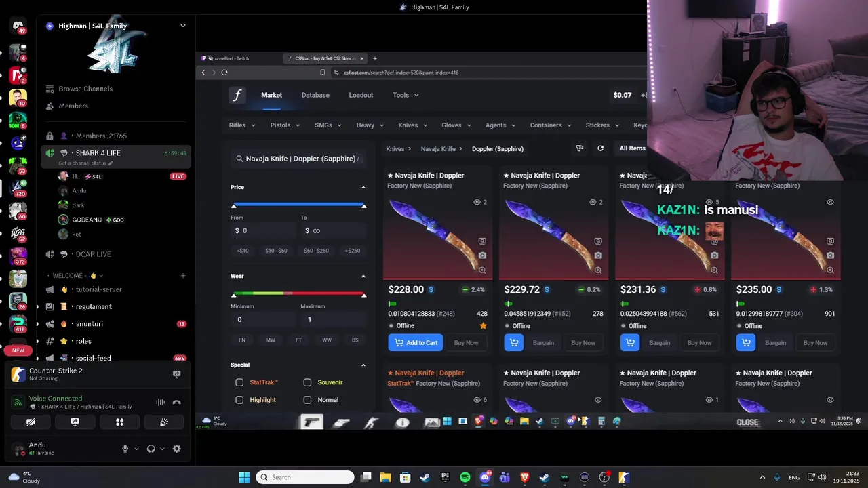Deafen your Discord headphones
This screenshot has height=488, width=868.
point(151,449)
